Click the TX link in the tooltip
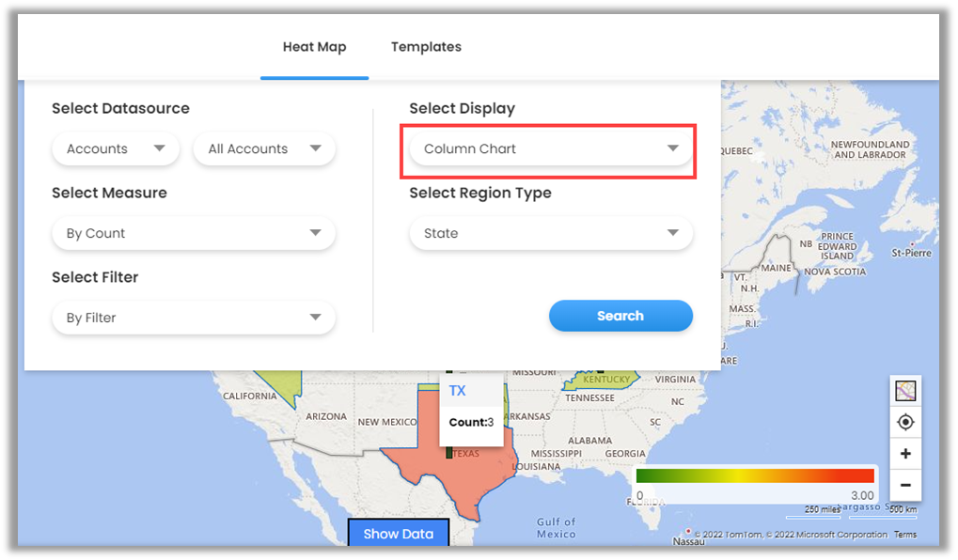 pyautogui.click(x=457, y=391)
